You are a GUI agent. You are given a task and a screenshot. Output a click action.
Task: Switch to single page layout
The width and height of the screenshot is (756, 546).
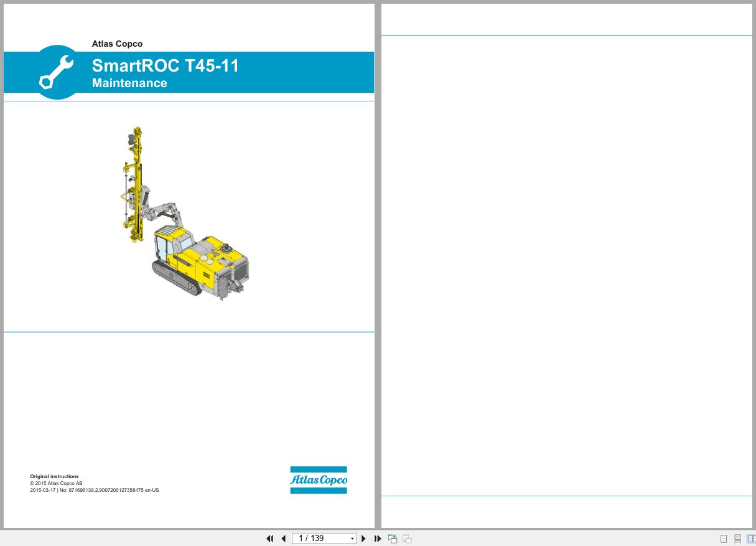[724, 539]
